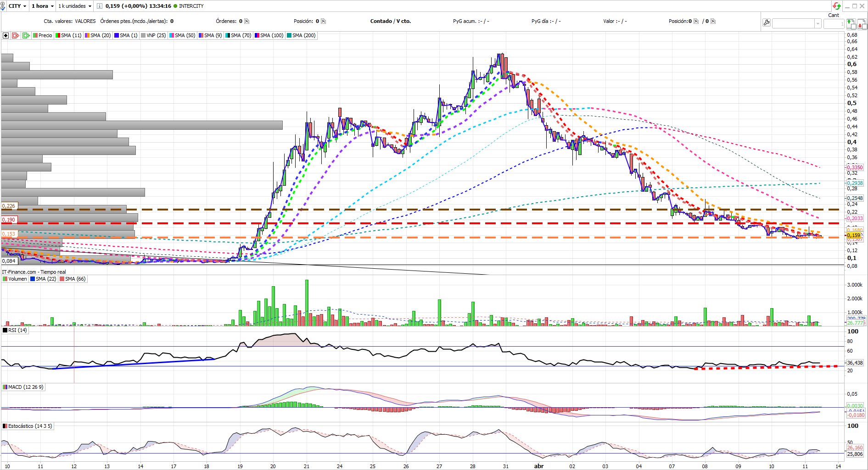Screen dimensions: 868x470
Task: Open the '1 hora' timeframe dropdown
Action: click(43, 6)
